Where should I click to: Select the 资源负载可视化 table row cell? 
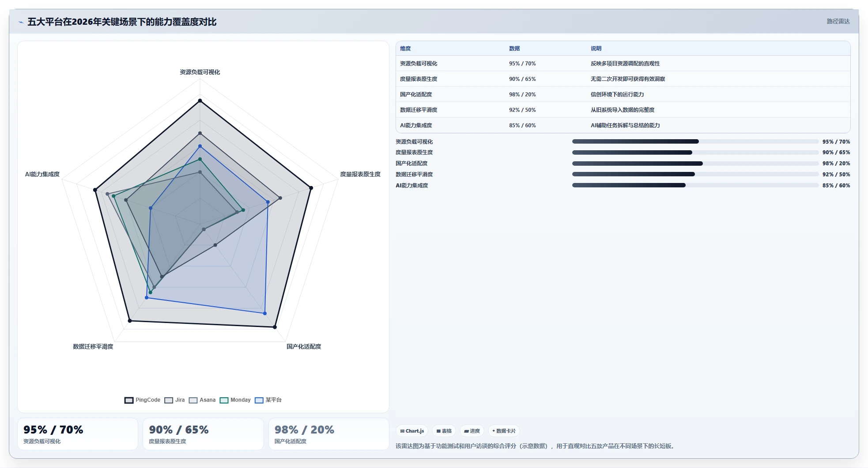click(419, 64)
